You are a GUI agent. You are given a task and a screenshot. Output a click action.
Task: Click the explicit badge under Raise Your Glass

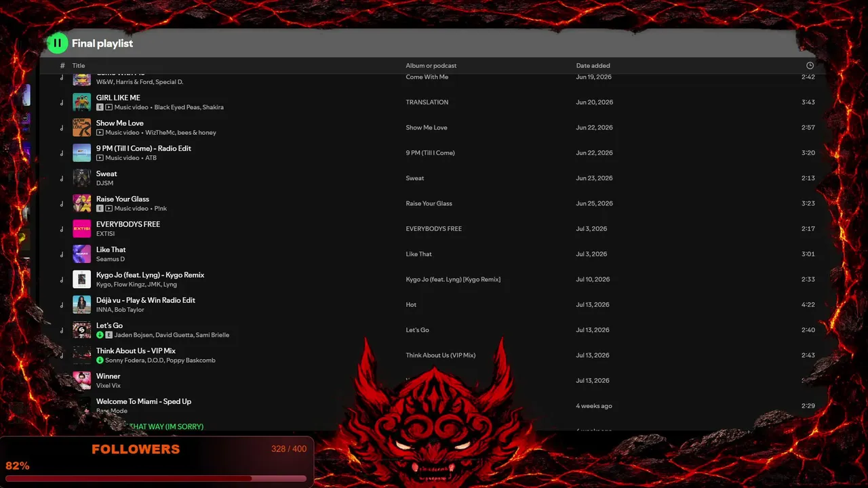tap(100, 209)
